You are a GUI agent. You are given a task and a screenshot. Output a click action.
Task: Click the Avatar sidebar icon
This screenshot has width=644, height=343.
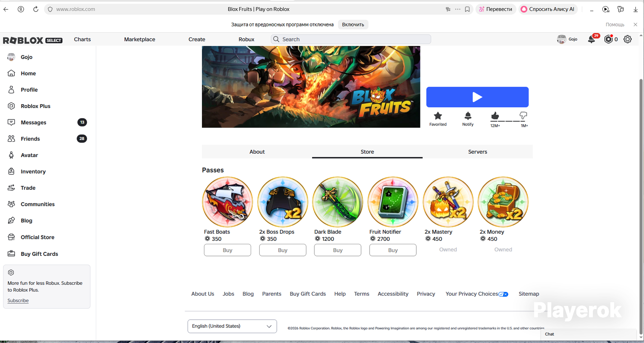[11, 155]
